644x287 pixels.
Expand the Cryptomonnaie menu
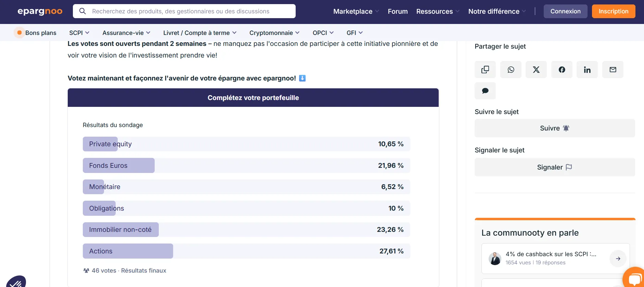[274, 33]
